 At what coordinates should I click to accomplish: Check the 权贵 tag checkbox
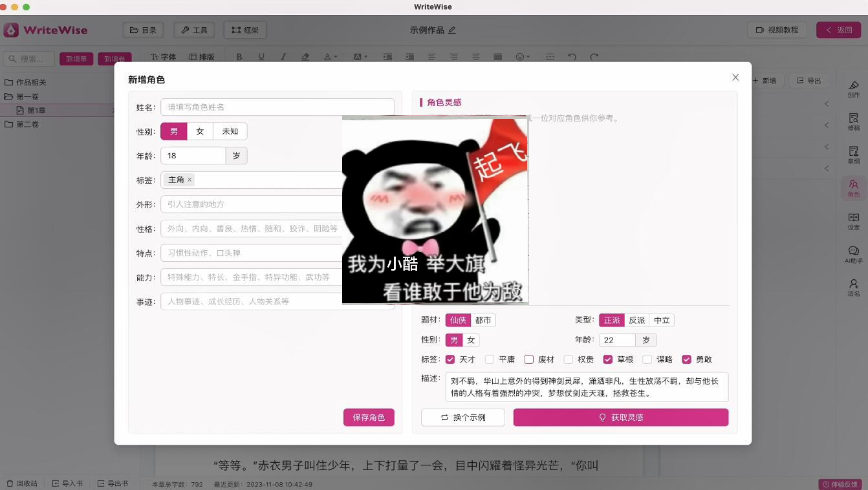569,359
